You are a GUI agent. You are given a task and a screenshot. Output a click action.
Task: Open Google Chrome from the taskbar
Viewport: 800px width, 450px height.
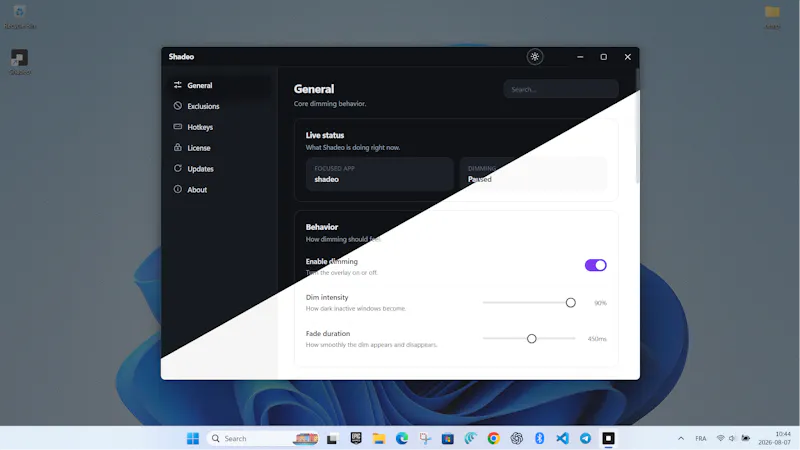tap(493, 438)
